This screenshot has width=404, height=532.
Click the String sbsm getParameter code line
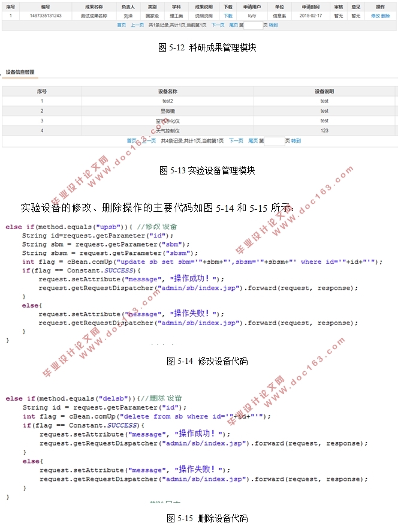[x=110, y=253]
